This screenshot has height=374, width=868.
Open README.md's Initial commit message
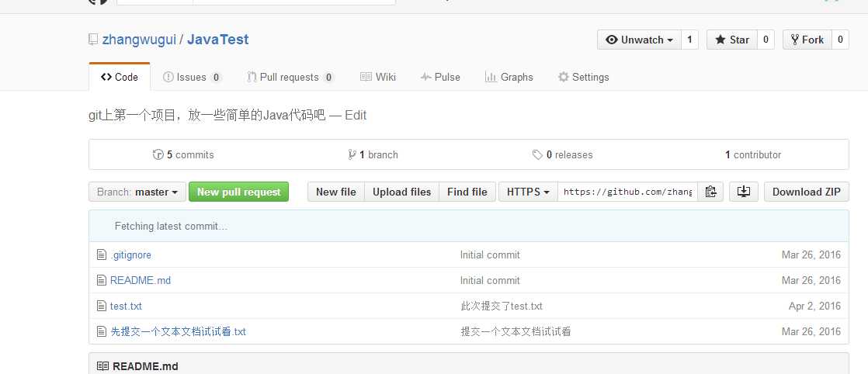click(490, 281)
